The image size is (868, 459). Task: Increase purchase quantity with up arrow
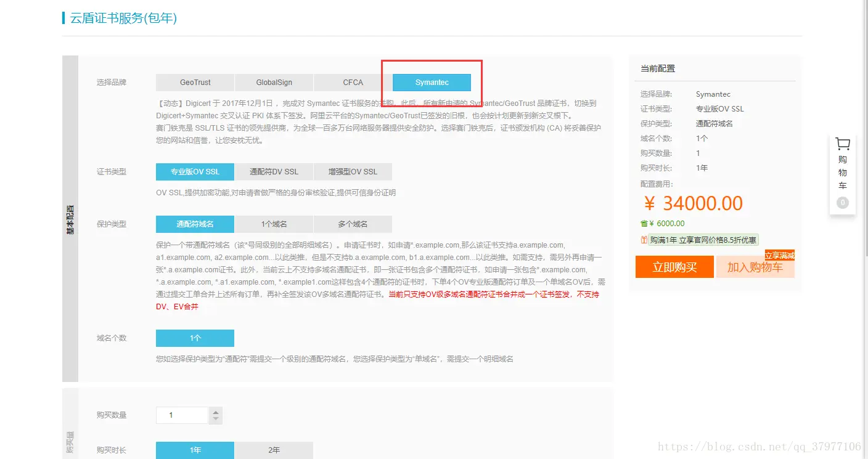(x=215, y=412)
